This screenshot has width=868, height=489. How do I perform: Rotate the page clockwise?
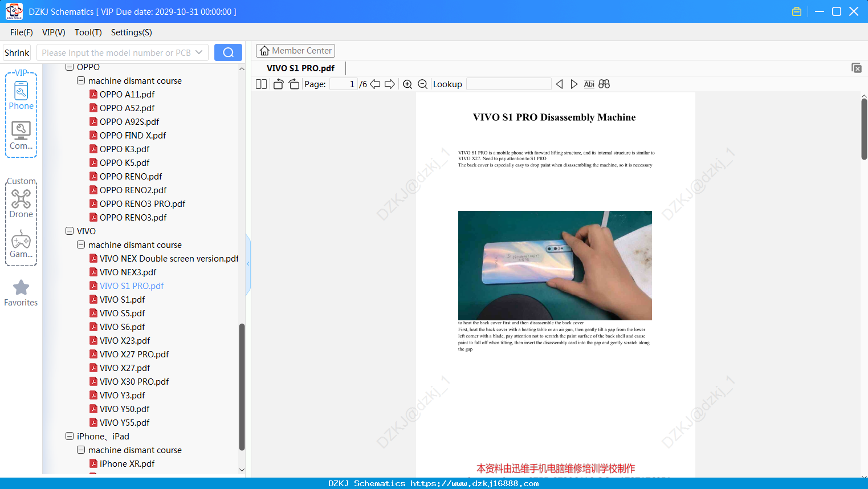(294, 84)
